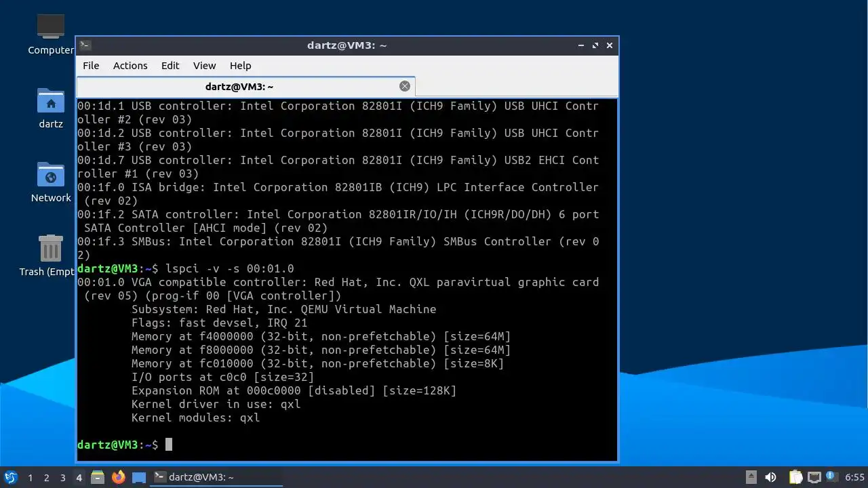Screen dimensions: 868x488
Task: Click the 'Kernel driver in use: qxl' line
Action: coord(216,404)
